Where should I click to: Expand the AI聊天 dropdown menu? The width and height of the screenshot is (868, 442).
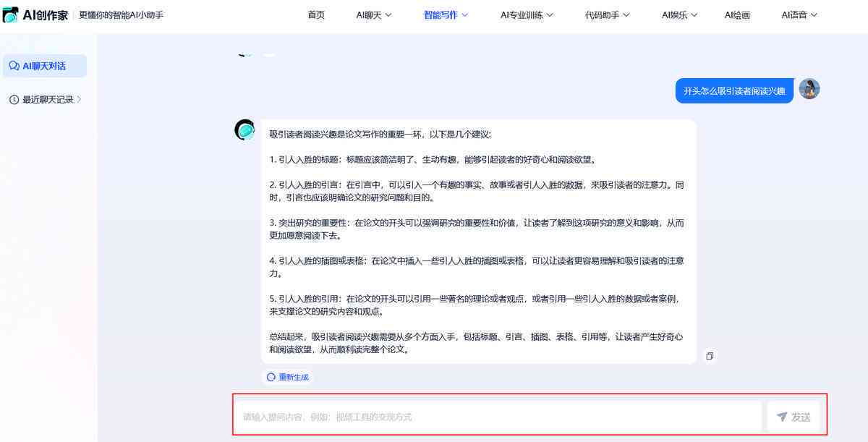[x=374, y=14]
